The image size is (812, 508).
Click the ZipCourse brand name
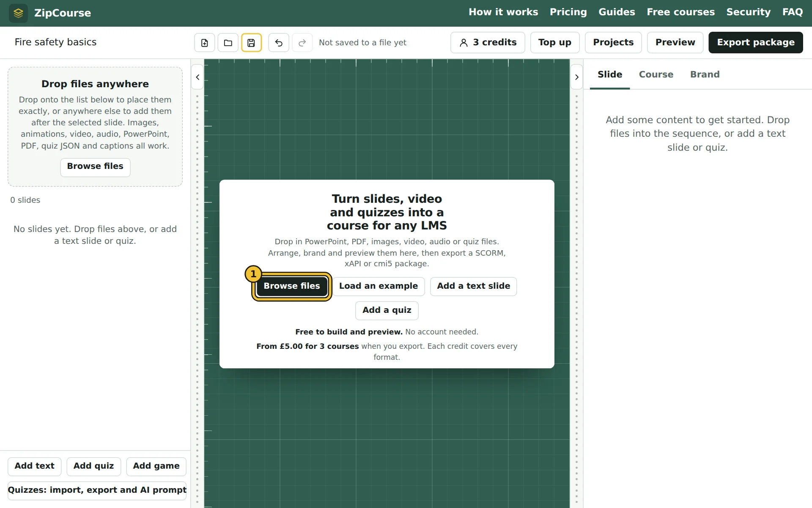coord(63,13)
